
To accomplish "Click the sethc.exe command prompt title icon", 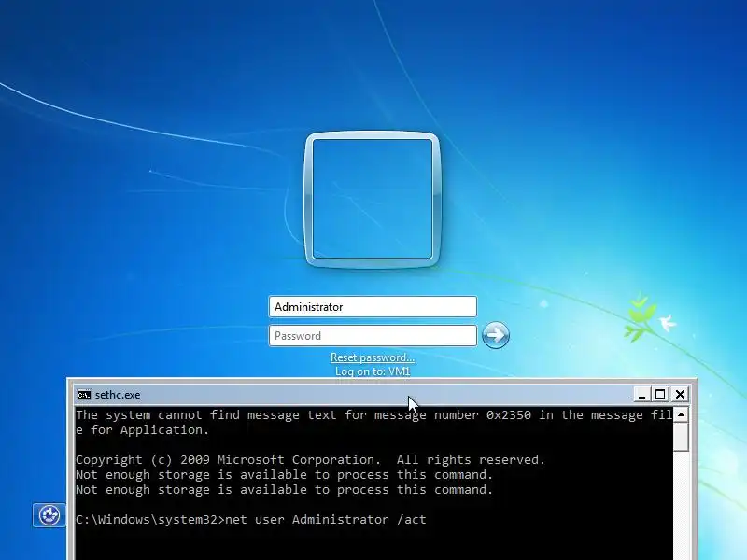I will tap(83, 395).
